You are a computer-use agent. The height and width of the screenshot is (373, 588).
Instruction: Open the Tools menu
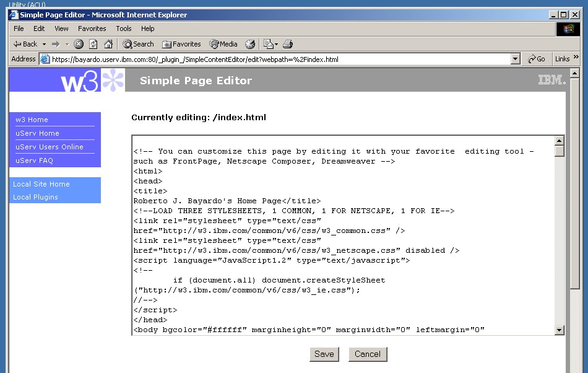coord(124,29)
